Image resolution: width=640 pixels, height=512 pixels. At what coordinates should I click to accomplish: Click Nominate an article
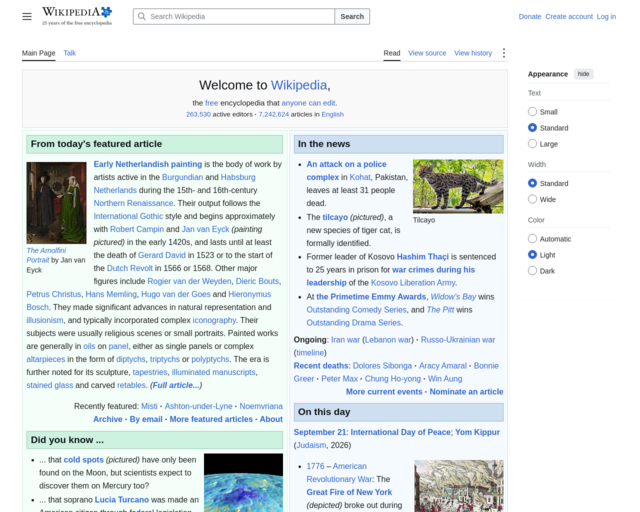467,392
